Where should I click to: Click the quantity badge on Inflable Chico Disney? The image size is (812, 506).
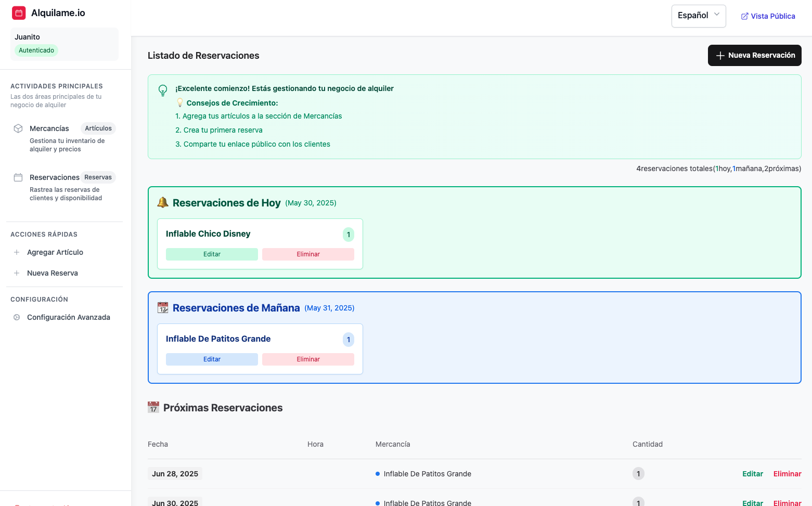point(349,235)
